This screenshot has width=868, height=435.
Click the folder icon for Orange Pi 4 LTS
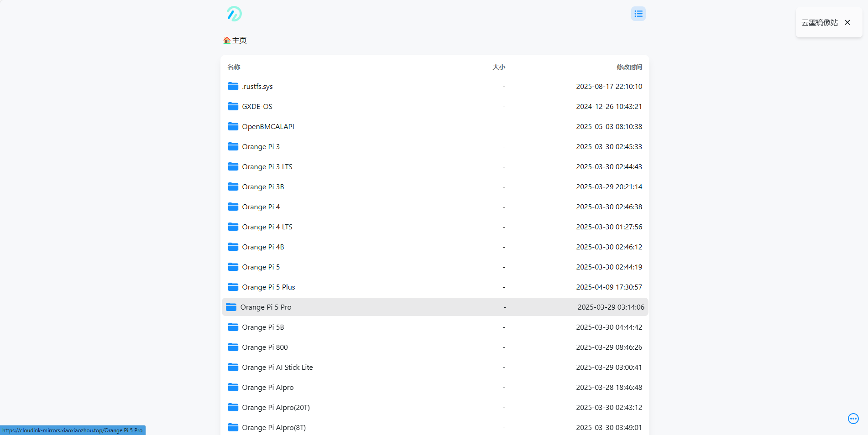click(x=233, y=227)
